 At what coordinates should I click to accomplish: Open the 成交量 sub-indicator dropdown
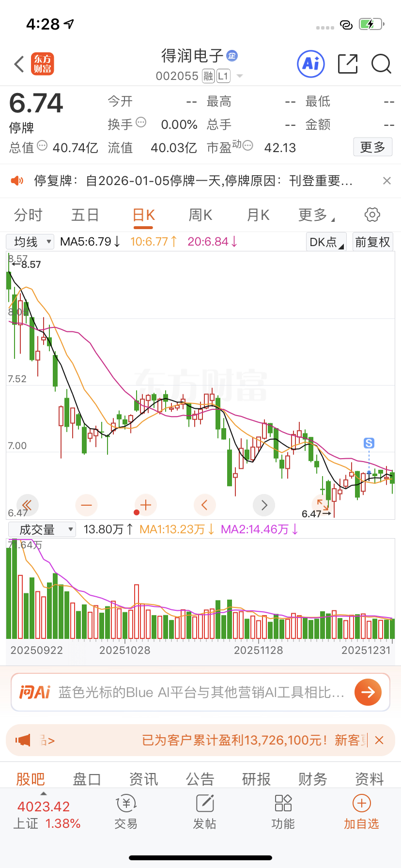41,529
